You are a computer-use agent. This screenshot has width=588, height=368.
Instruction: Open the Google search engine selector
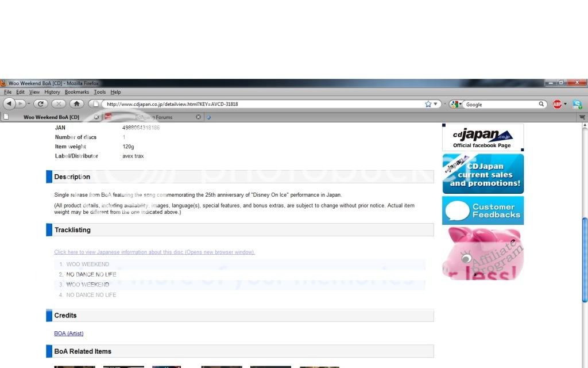pyautogui.click(x=456, y=105)
